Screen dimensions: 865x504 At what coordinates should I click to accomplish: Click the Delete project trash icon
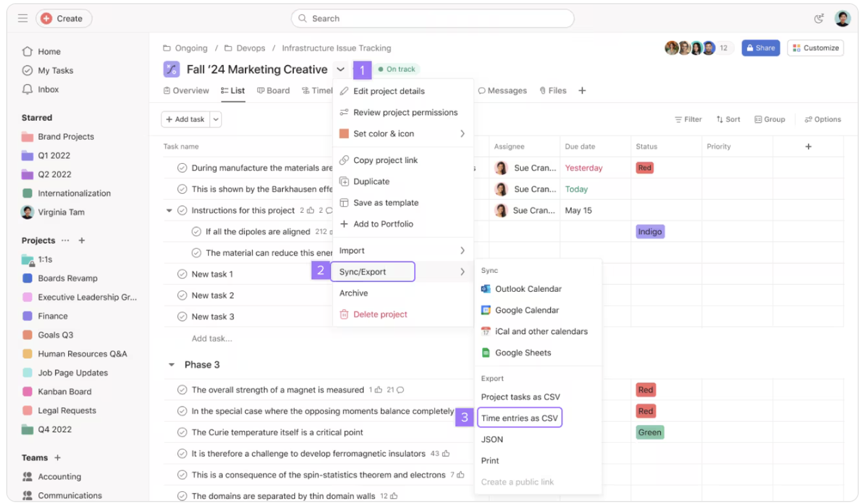click(x=344, y=315)
